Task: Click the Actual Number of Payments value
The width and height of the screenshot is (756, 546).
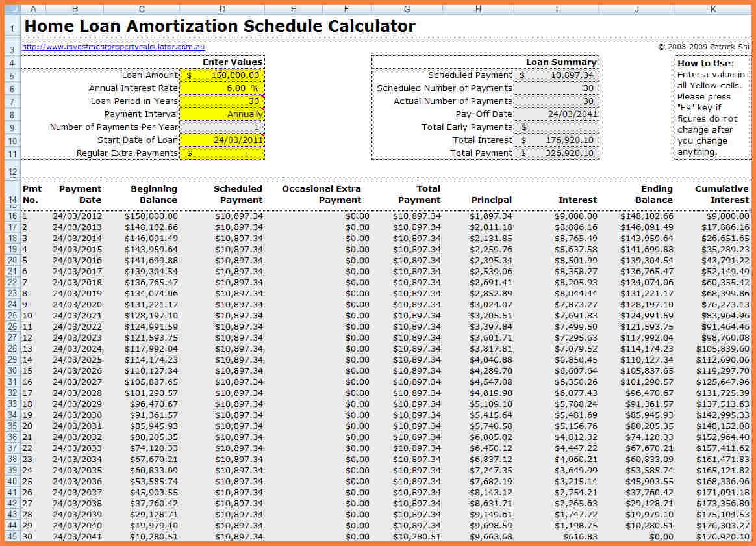Action: pos(557,101)
